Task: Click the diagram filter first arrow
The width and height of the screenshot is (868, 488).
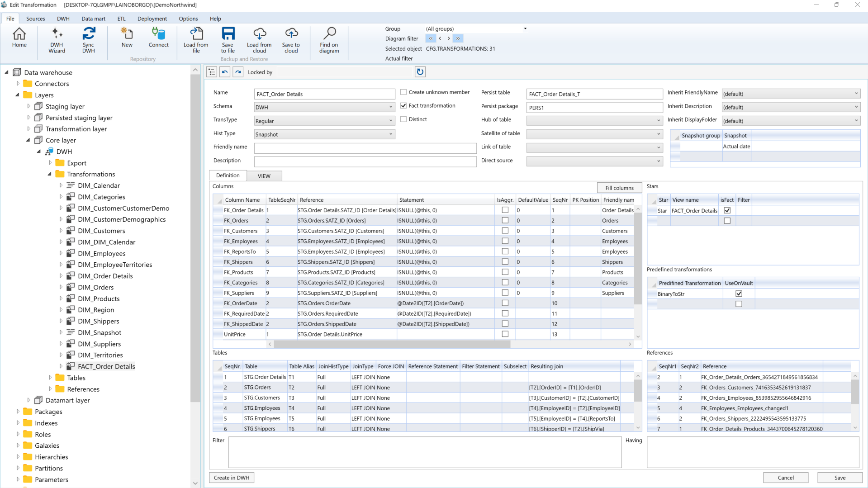Action: [x=431, y=38]
